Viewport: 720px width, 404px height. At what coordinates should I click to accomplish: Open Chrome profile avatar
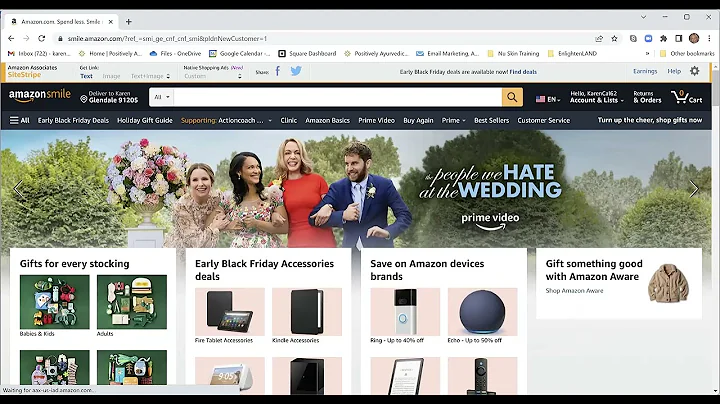click(694, 39)
